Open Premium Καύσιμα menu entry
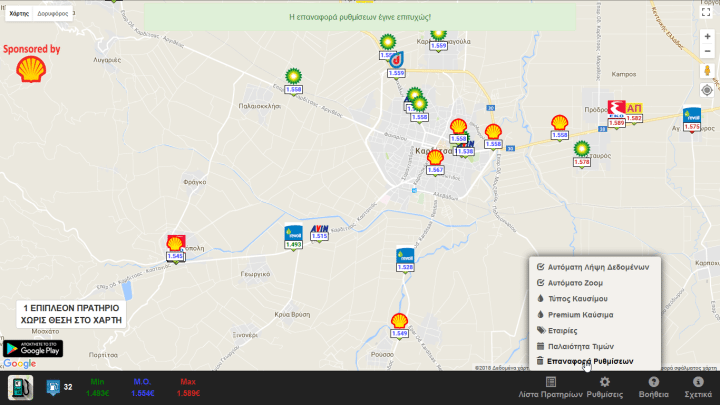Screen dimensions: 720x405 point(575,315)
